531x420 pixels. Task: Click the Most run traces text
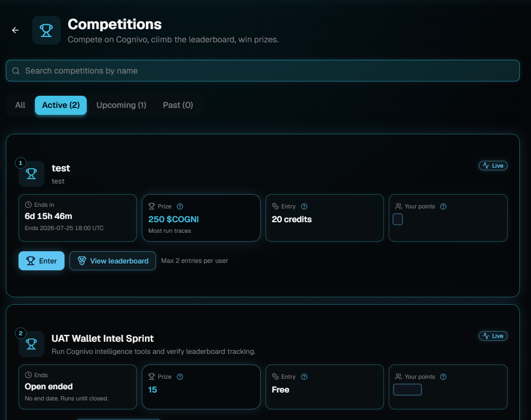coord(170,231)
